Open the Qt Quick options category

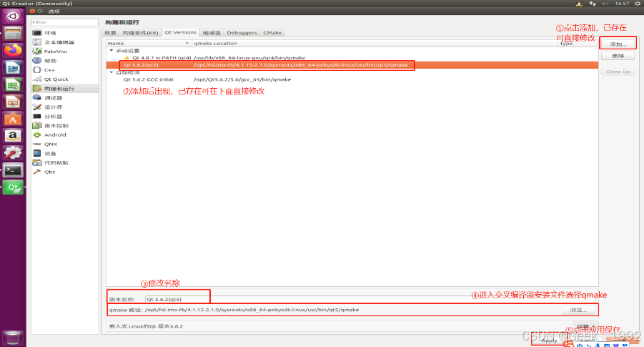point(65,79)
